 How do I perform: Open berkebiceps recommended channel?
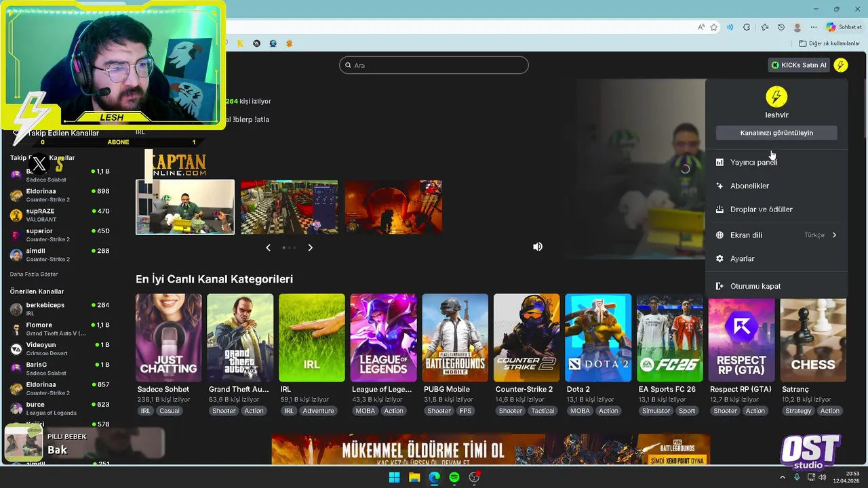[60, 309]
